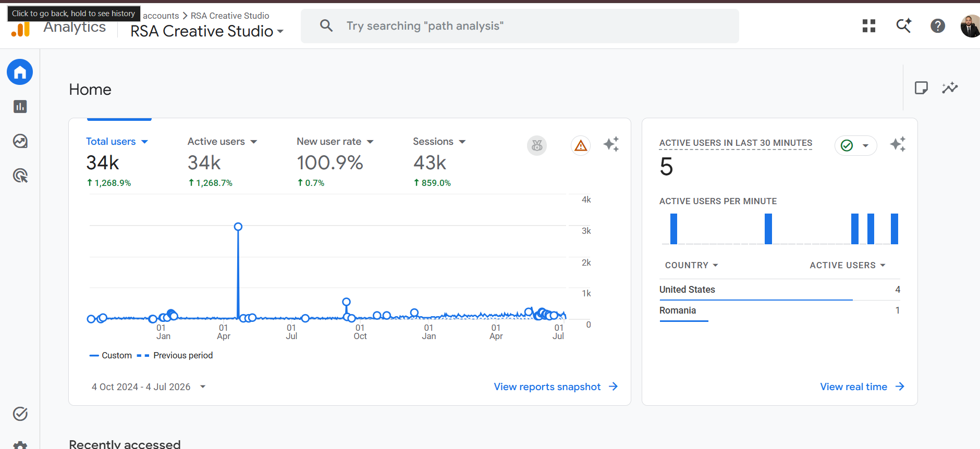
Task: Open the Home icon in sidebar
Action: [20, 72]
